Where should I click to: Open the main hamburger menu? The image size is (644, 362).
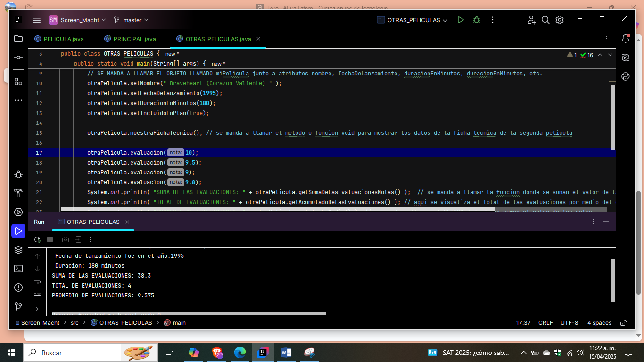(37, 20)
